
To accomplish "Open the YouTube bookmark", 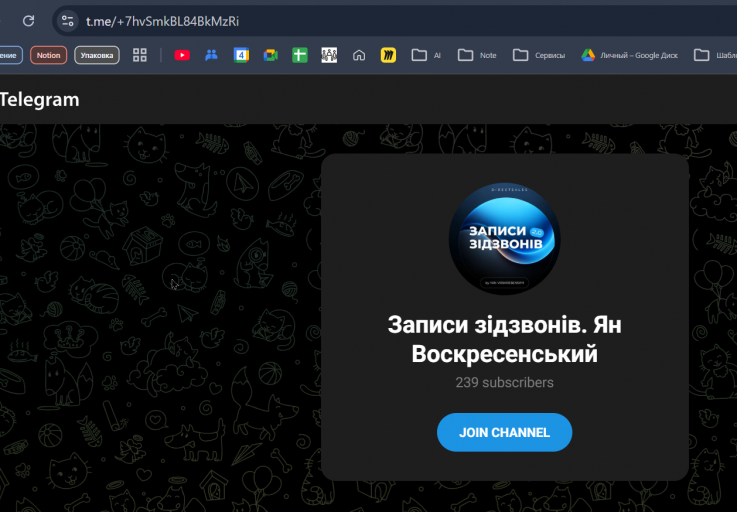I will 182,55.
